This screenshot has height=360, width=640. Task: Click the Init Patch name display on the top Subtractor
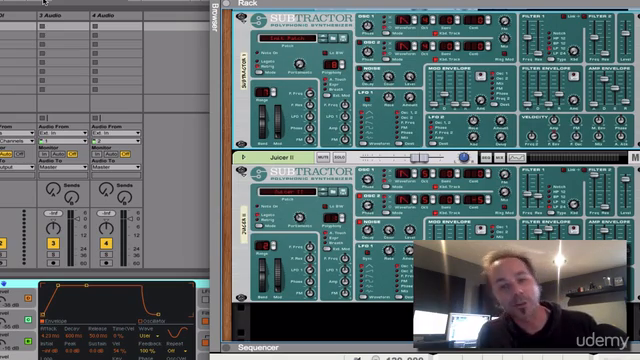coord(287,38)
